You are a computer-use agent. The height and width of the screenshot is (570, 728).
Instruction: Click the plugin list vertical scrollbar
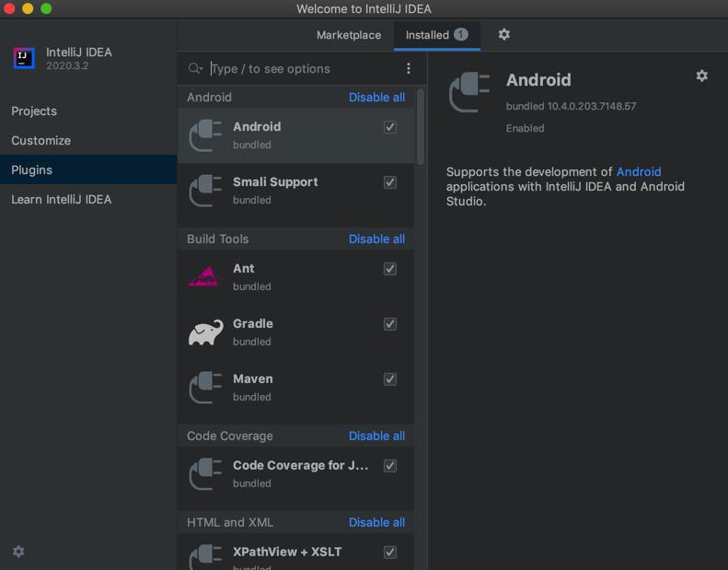pos(421,127)
